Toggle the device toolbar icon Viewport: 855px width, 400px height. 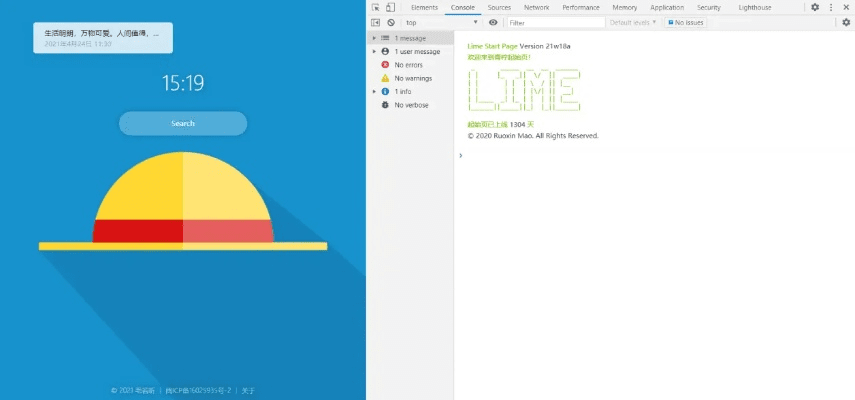click(x=390, y=7)
